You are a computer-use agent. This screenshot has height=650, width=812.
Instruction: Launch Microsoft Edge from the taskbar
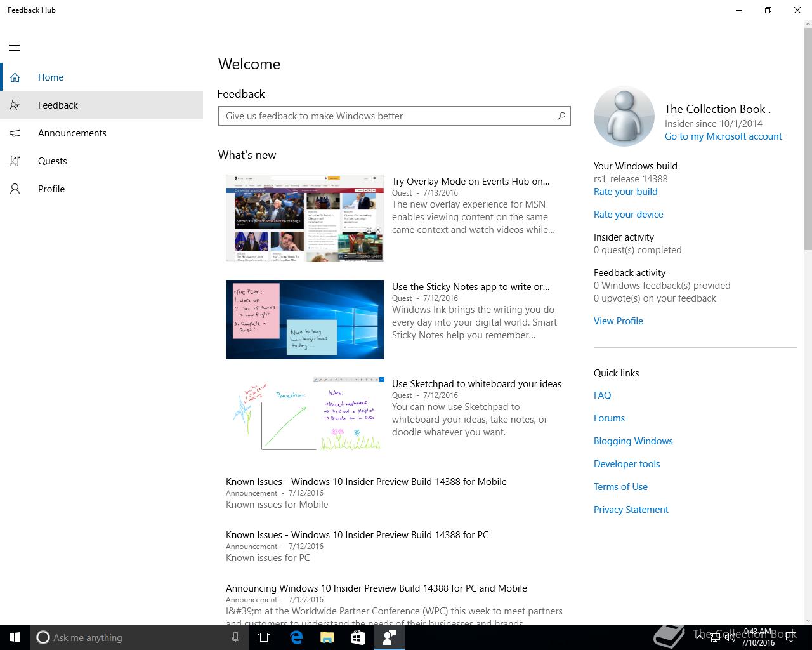296,637
